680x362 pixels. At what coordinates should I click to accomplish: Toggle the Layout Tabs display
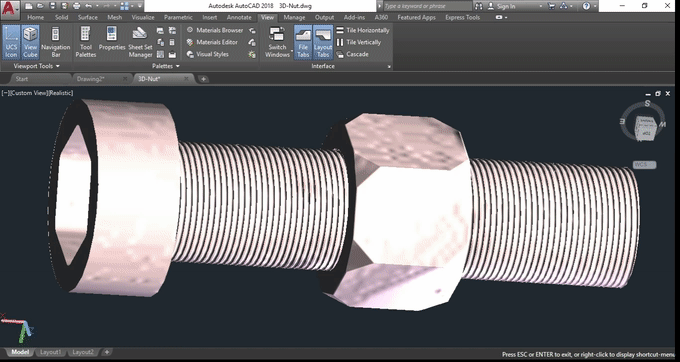tap(323, 42)
